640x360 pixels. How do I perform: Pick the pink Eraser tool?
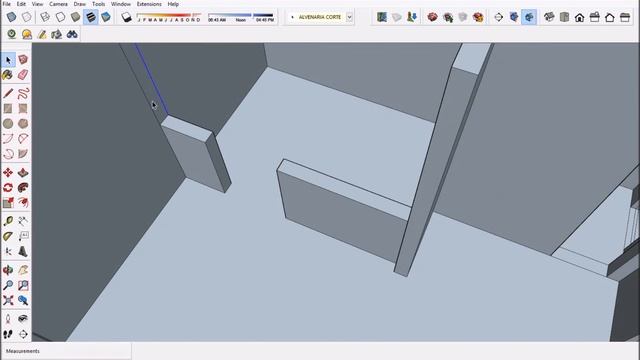23,75
